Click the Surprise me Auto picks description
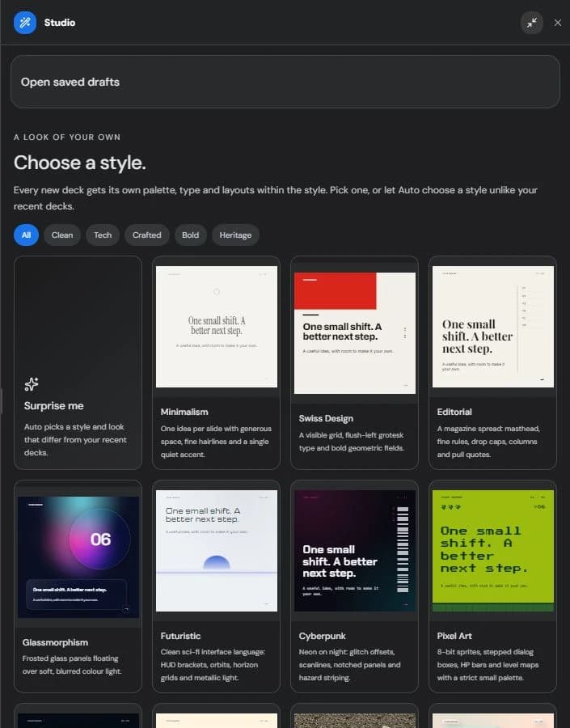570x728 pixels. click(75, 440)
